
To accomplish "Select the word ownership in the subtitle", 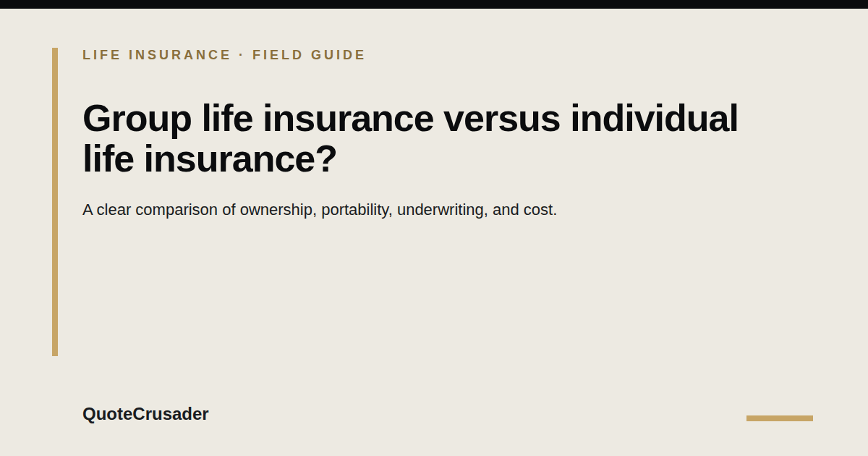I will 278,210.
